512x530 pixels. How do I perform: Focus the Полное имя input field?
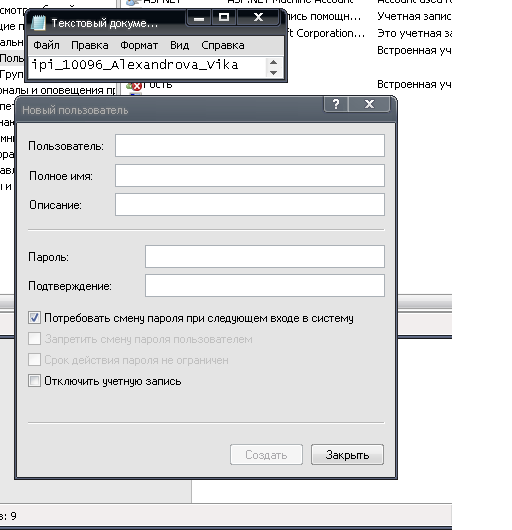tap(250, 175)
